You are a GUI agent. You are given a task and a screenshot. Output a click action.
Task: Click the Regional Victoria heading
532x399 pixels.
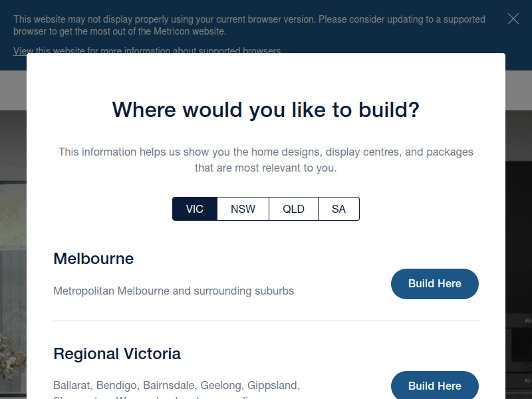coord(117,354)
